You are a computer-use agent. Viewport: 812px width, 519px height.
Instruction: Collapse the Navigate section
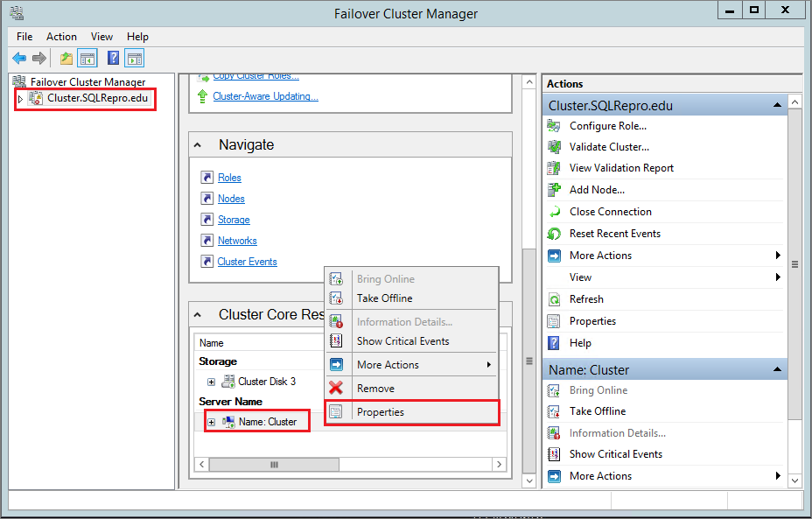pyautogui.click(x=197, y=145)
